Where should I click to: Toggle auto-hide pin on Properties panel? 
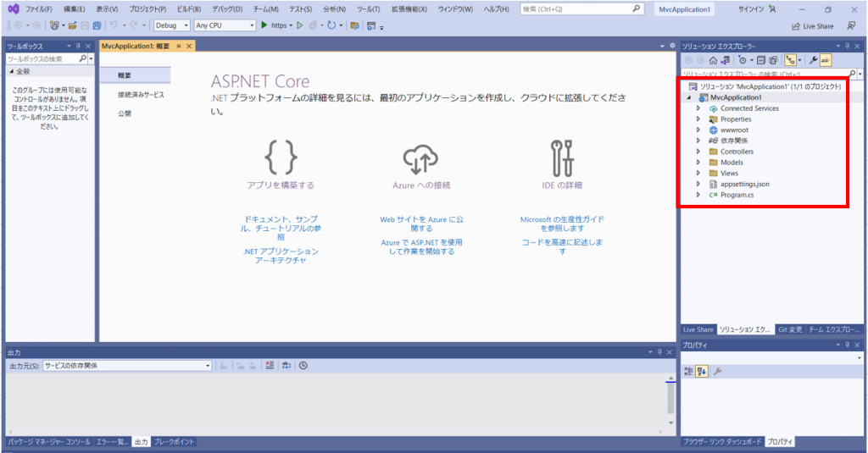(847, 345)
